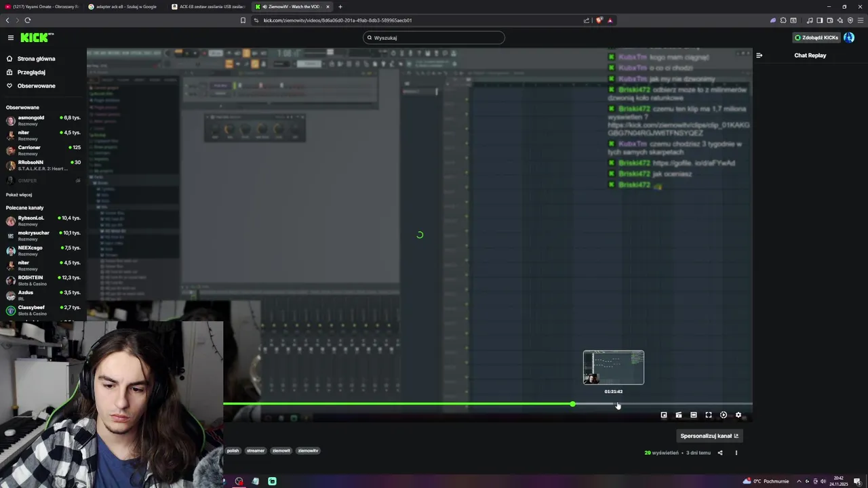Viewport: 868px width, 488px height.
Task: Close the ZiemowitV Kick tab
Action: pos(328,7)
